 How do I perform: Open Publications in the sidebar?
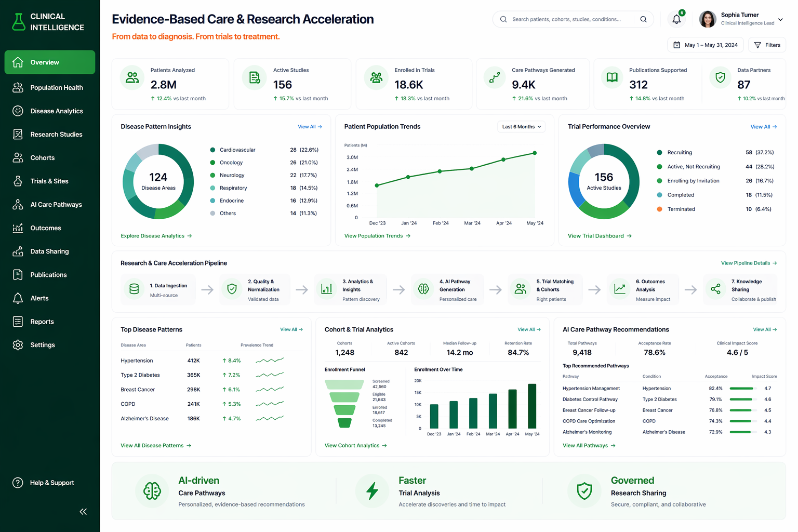[x=50, y=275]
